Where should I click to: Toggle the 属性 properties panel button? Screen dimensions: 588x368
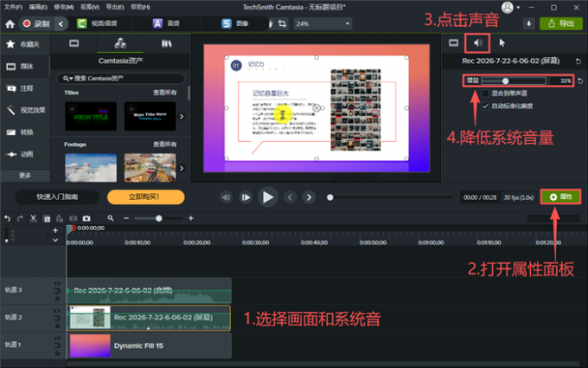click(x=560, y=197)
